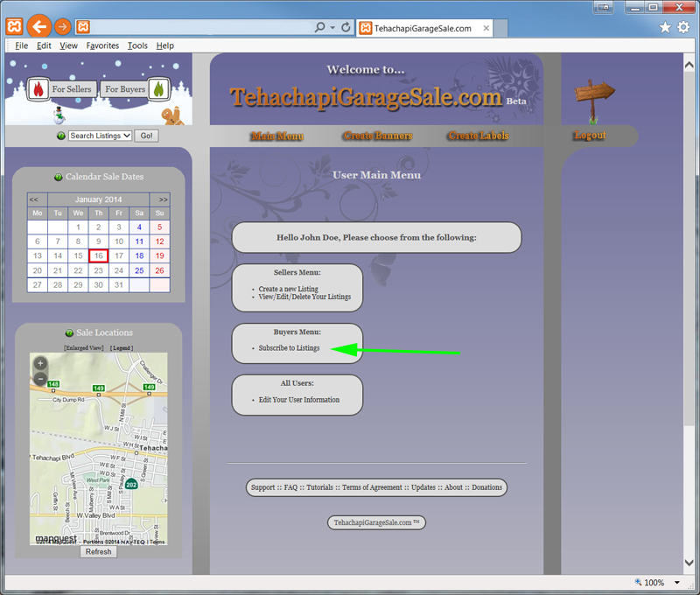Click the Logout link
The height and width of the screenshot is (595, 700).
pos(590,135)
